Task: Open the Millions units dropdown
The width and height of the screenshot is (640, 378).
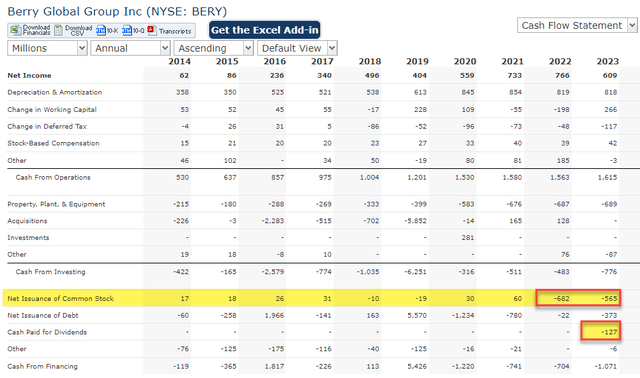Action: (47, 48)
